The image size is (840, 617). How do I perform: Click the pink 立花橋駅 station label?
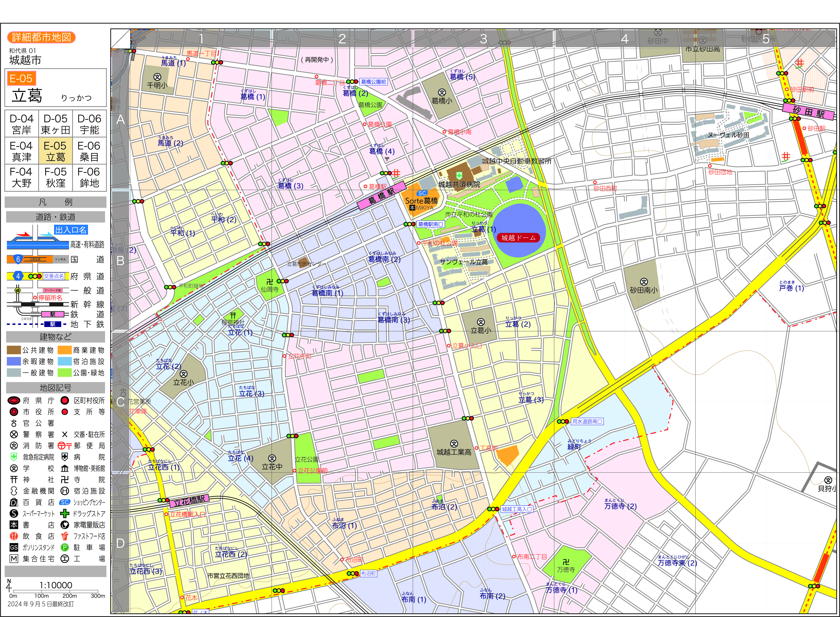tap(189, 501)
